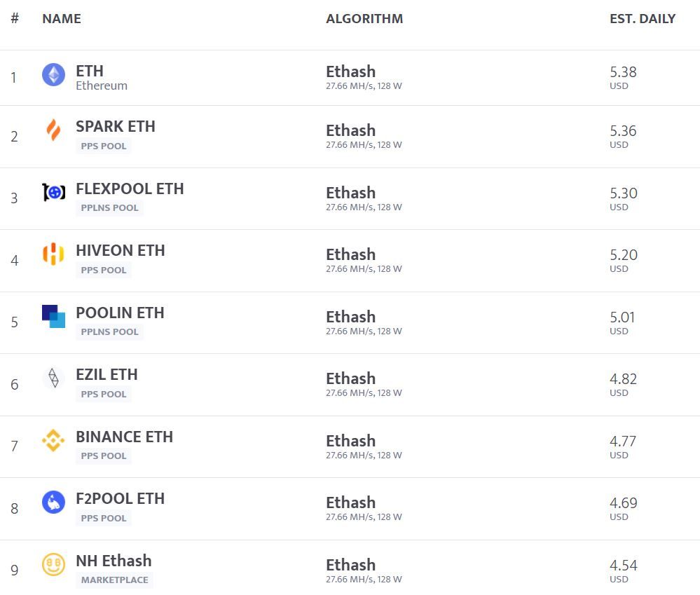Screen dimensions: 700x595
Task: Open the SPARK ETH pool link
Action: click(116, 126)
